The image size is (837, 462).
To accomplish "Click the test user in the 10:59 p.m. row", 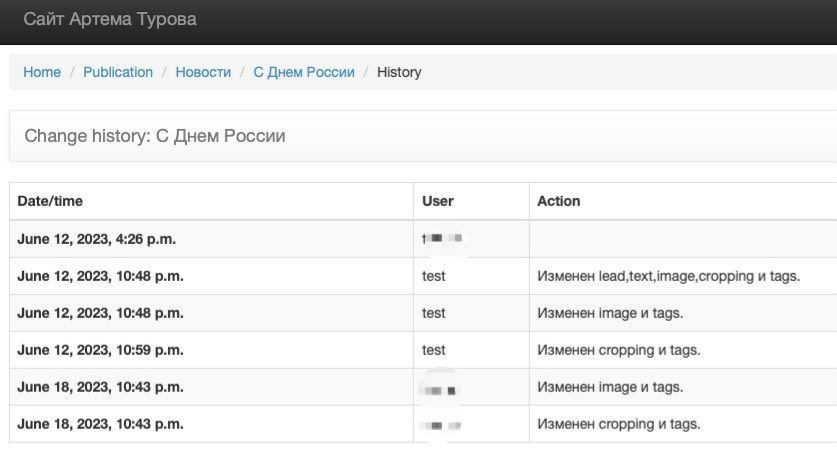I will 433,350.
